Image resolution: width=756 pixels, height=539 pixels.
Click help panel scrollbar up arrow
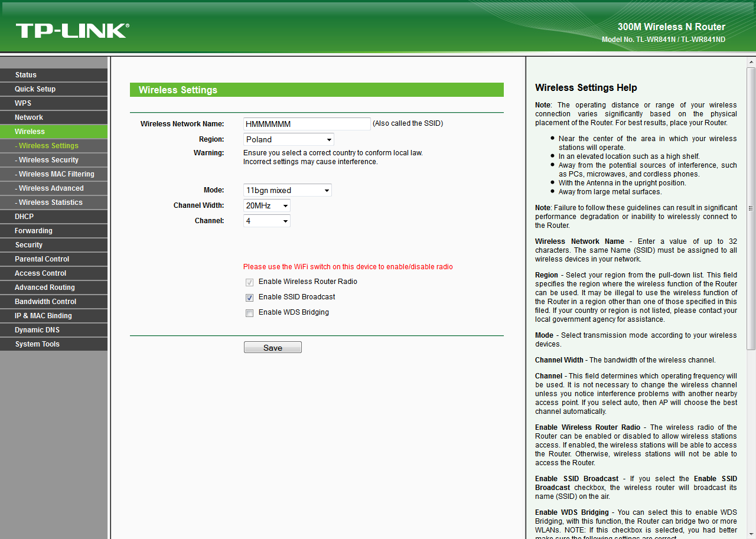tap(751, 62)
